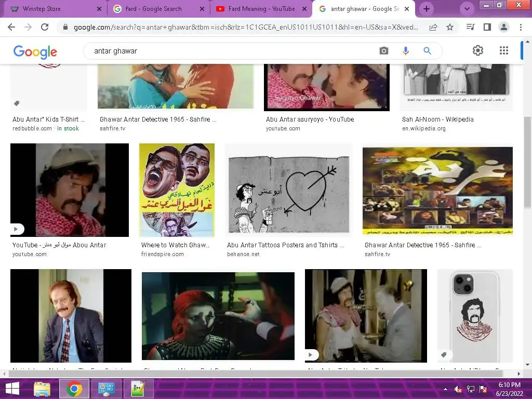
Task: View site info via the padlock icon
Action: 65,27
